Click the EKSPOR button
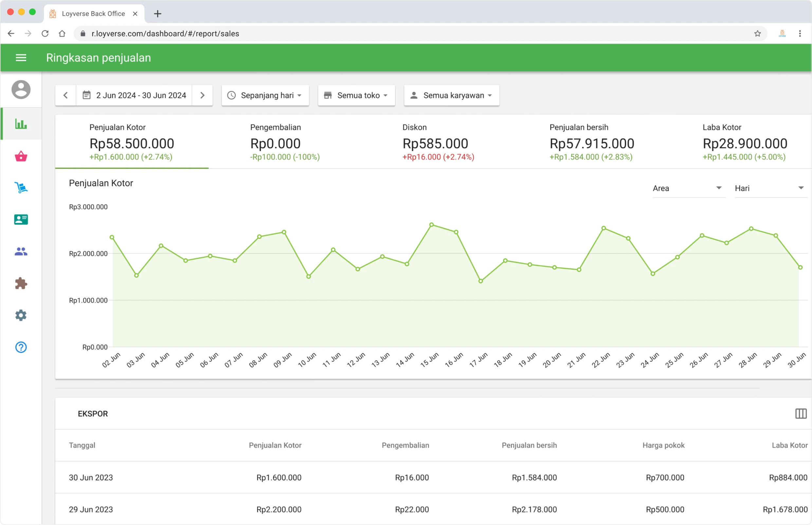812x525 pixels. [x=93, y=413]
